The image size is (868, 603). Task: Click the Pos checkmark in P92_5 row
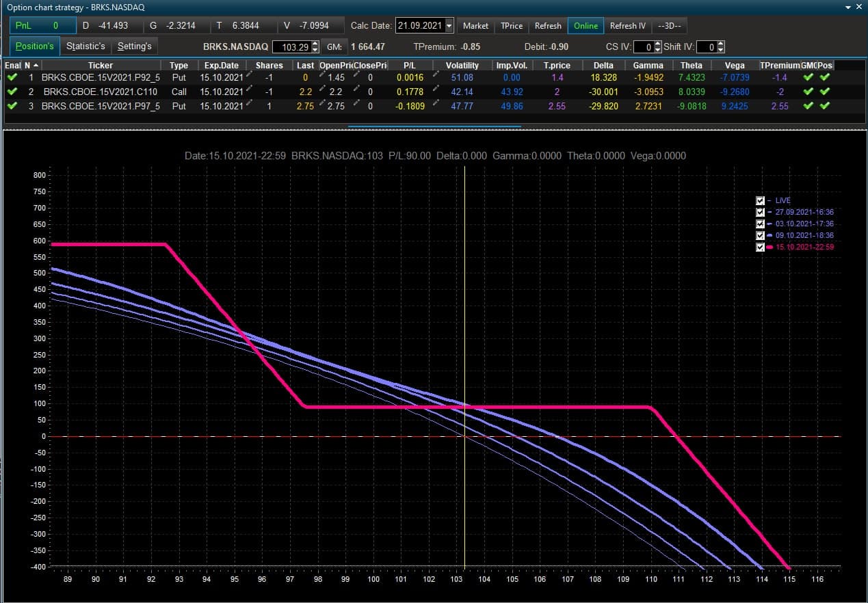(x=824, y=78)
